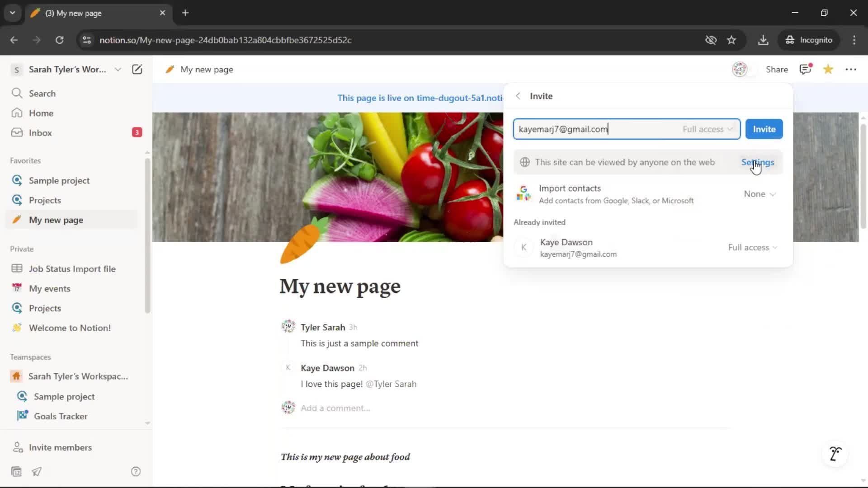Image resolution: width=868 pixels, height=488 pixels.
Task: Open the browser three-dot menu
Action: 854,40
